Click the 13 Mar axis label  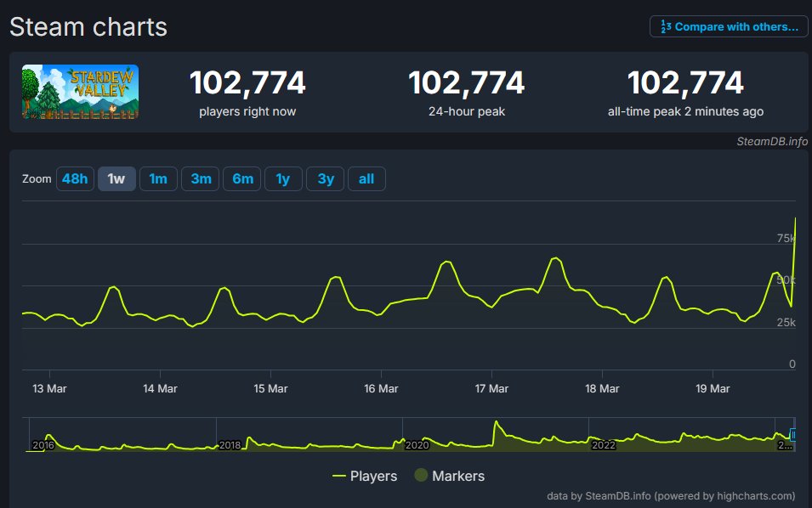point(49,388)
